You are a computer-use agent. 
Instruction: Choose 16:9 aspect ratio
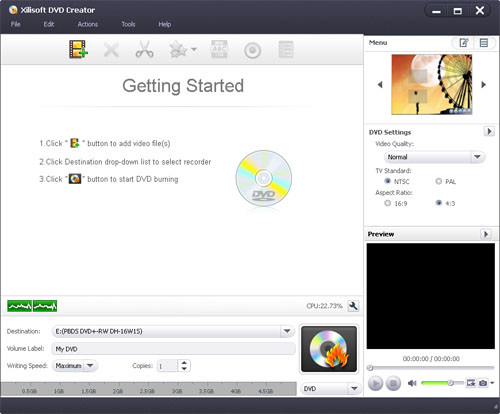point(387,203)
